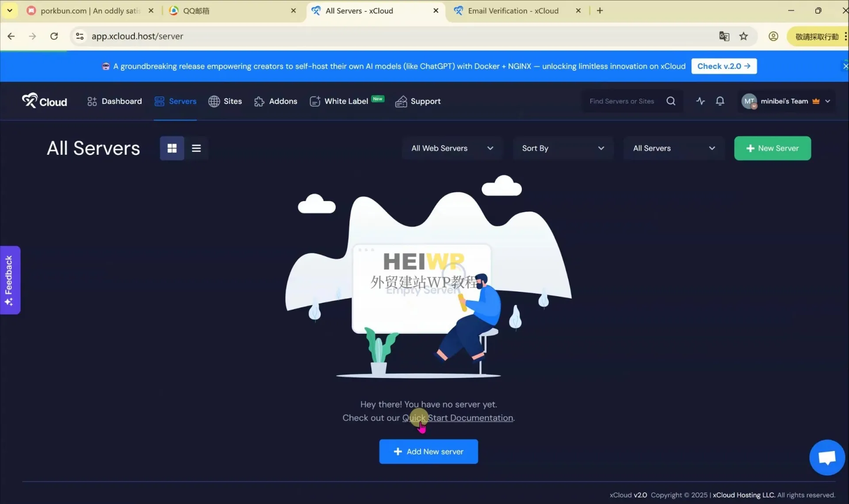
Task: Open the Quick Start Documentation link
Action: tap(458, 418)
